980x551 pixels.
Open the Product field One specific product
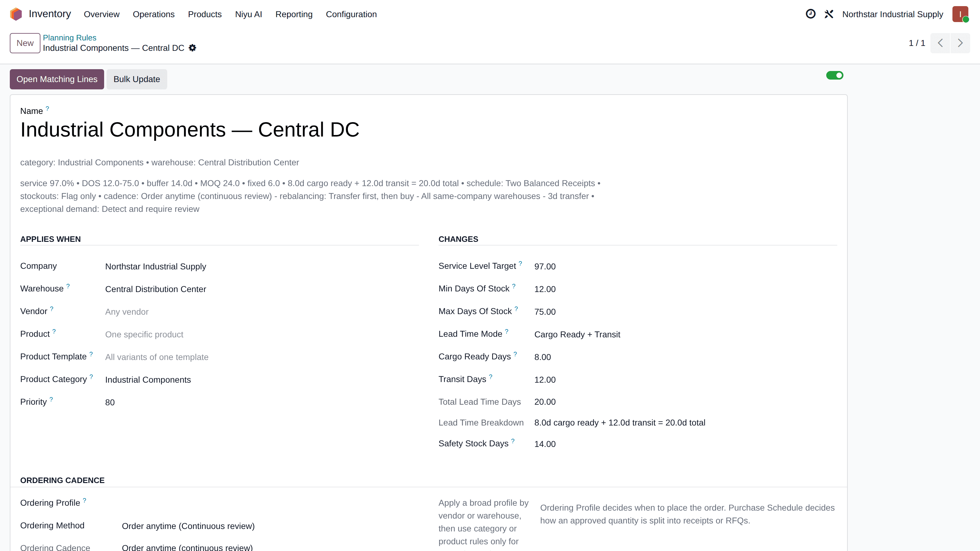pos(262,334)
